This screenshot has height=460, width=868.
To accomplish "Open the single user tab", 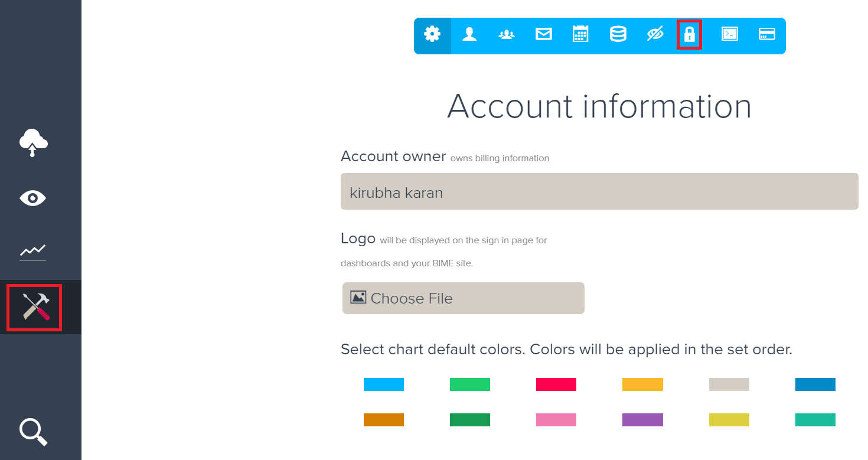I will click(x=469, y=35).
